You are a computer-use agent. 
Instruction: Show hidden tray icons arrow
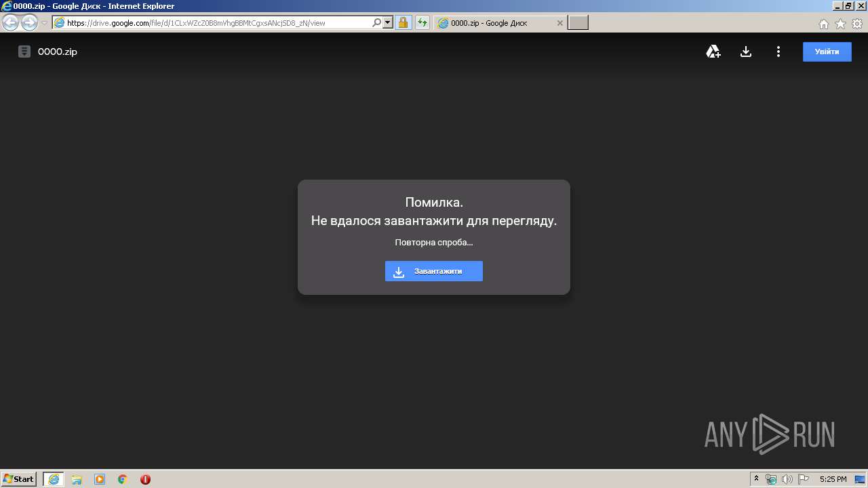tap(757, 479)
